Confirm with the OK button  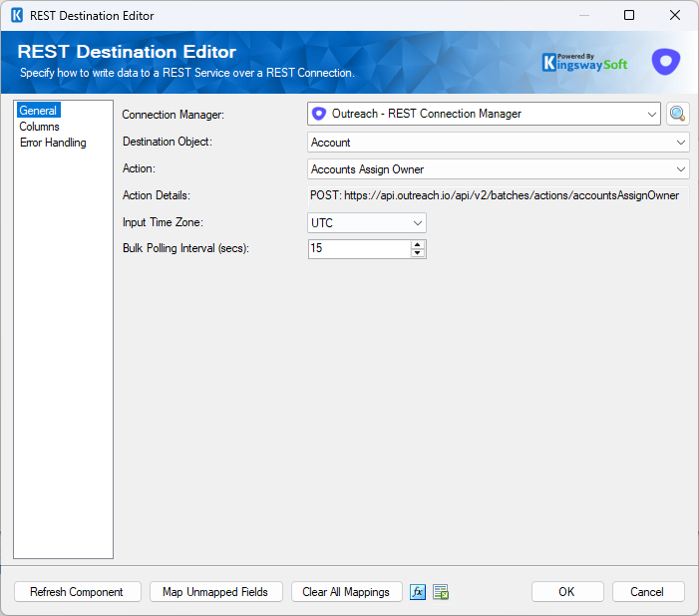[567, 592]
